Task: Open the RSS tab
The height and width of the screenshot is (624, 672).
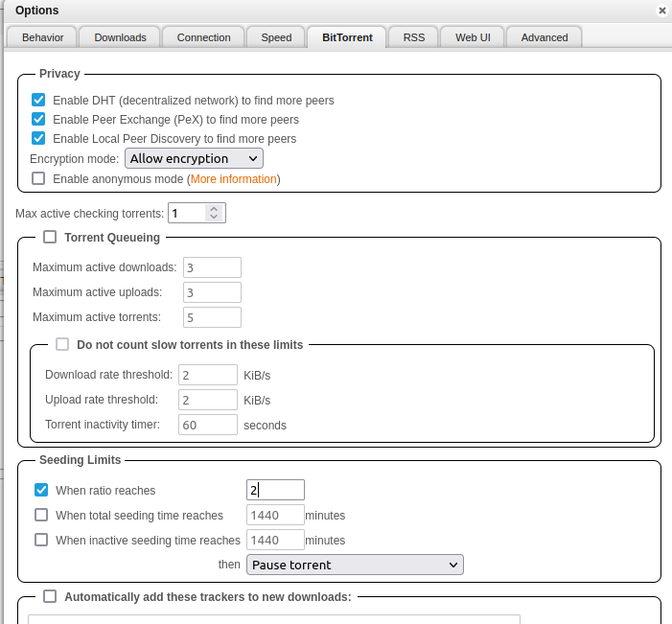Action: pyautogui.click(x=413, y=37)
